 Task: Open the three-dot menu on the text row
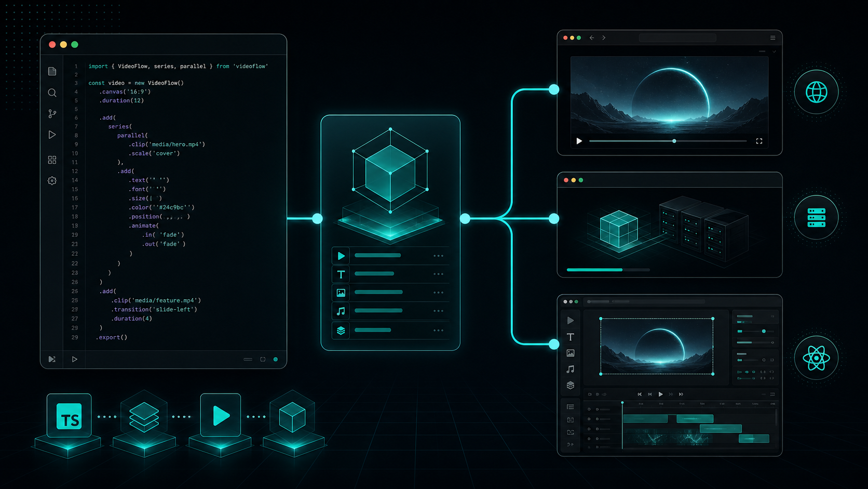tap(439, 274)
